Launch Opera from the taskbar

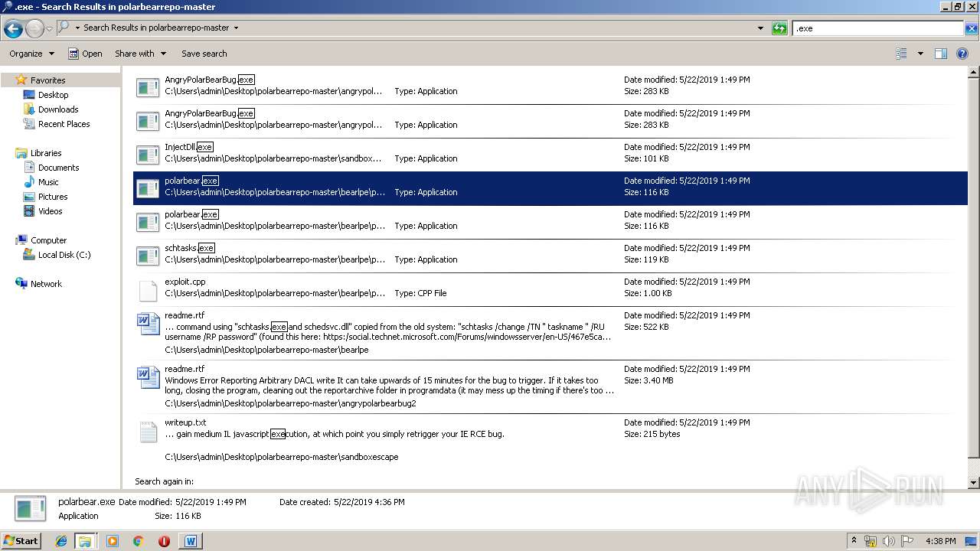click(x=164, y=541)
